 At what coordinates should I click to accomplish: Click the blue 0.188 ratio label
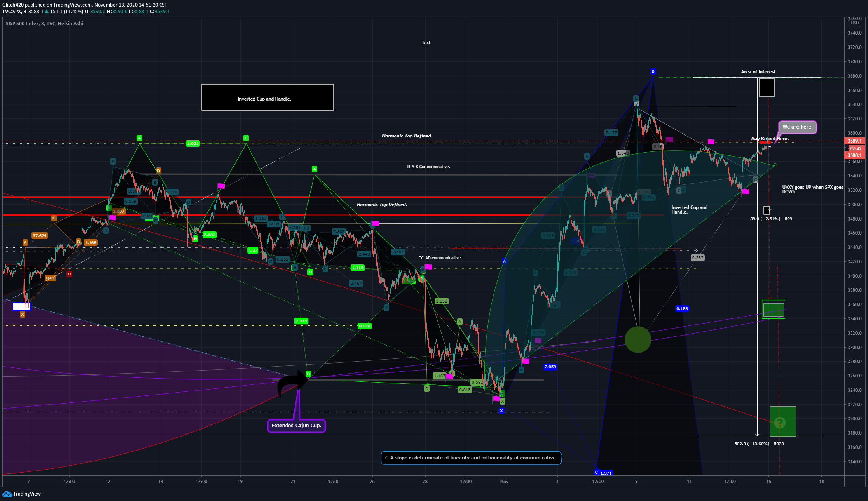[682, 308]
